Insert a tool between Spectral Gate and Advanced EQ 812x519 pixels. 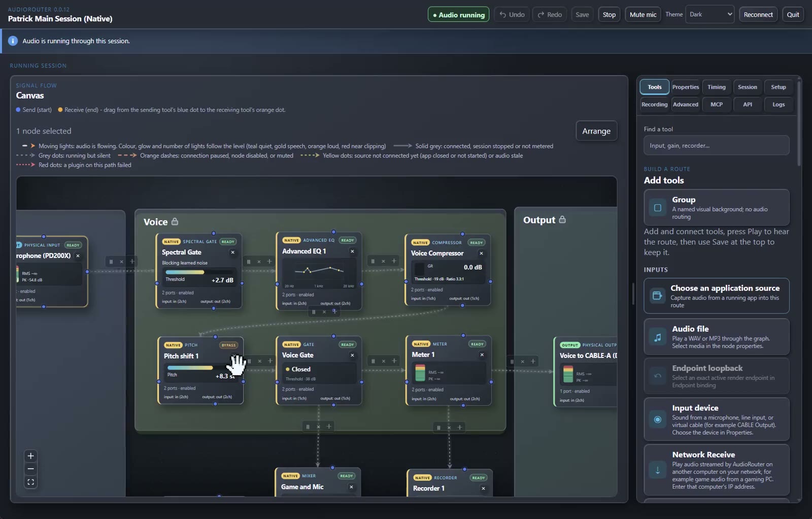click(x=269, y=262)
